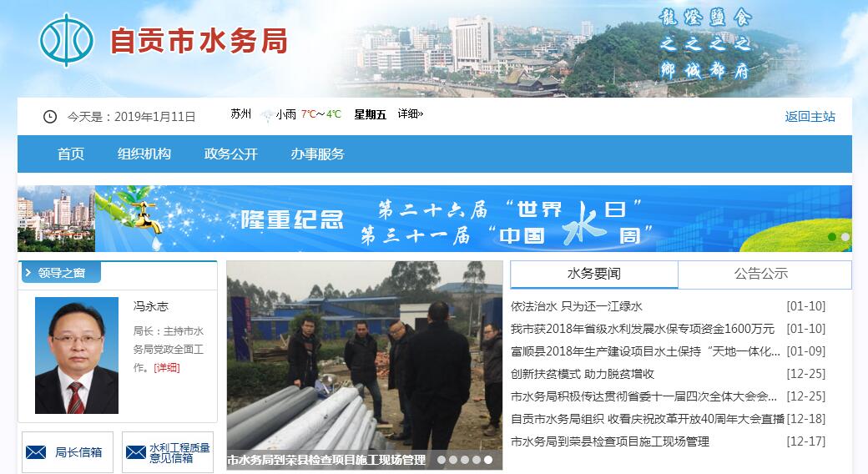Image resolution: width=868 pixels, height=474 pixels.
Task: Select the last photo carousel dot
Action: 487,460
